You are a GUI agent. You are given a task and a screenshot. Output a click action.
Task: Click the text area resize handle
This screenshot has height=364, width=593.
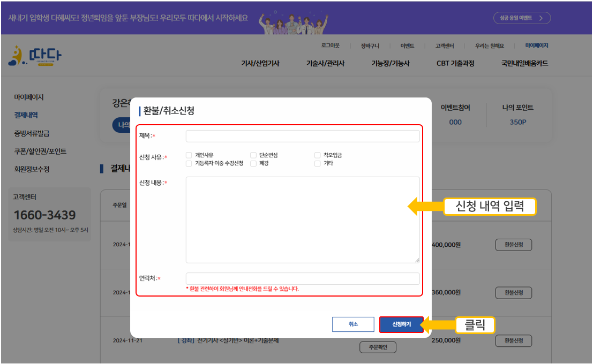coord(417,260)
